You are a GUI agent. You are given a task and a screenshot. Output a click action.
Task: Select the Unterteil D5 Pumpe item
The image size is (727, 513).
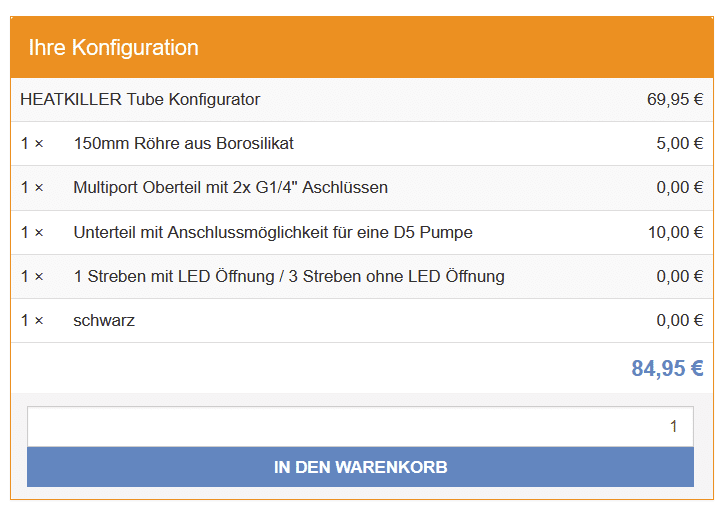point(273,232)
